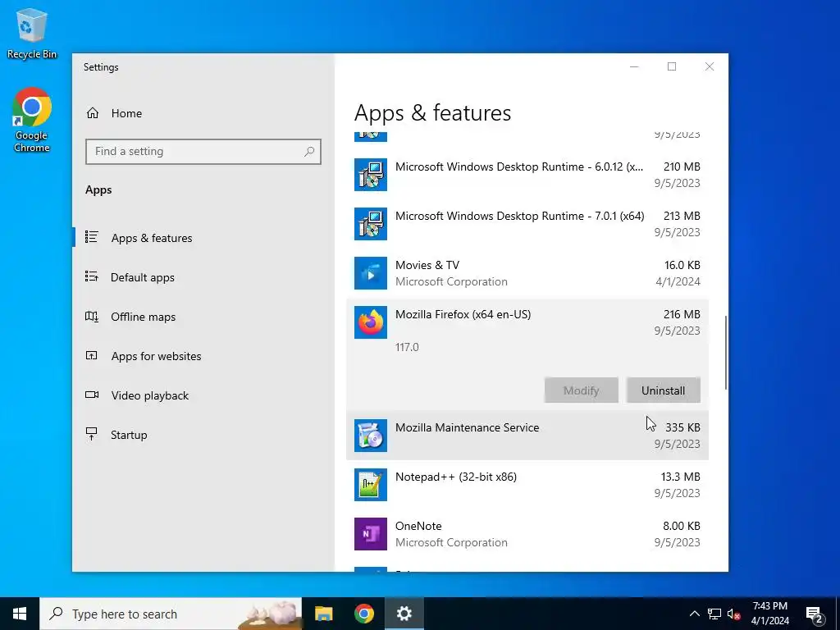Select the Offline maps sidebar icon
Image resolution: width=840 pixels, height=630 pixels.
coord(92,316)
